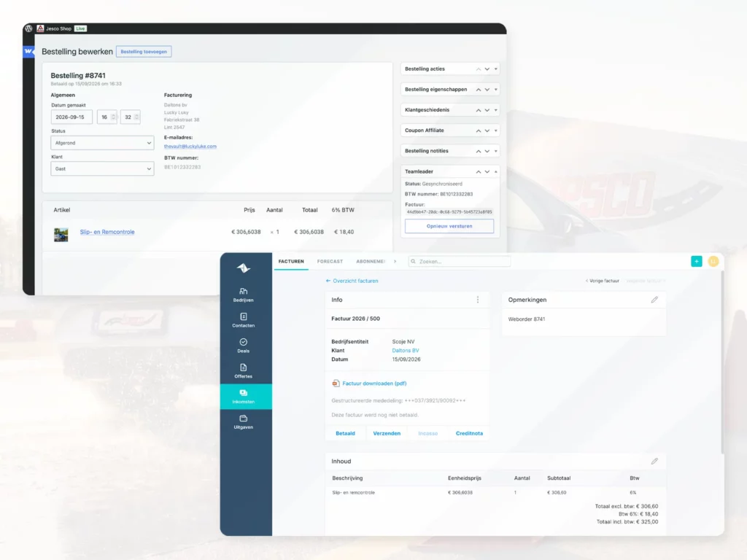Go to Vorige factuur
Viewport: 747px width, 560px height.
603,281
